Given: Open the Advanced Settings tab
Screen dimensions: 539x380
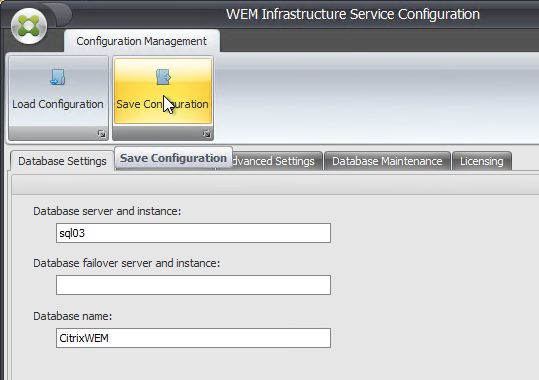Looking at the screenshot, I should coord(273,161).
